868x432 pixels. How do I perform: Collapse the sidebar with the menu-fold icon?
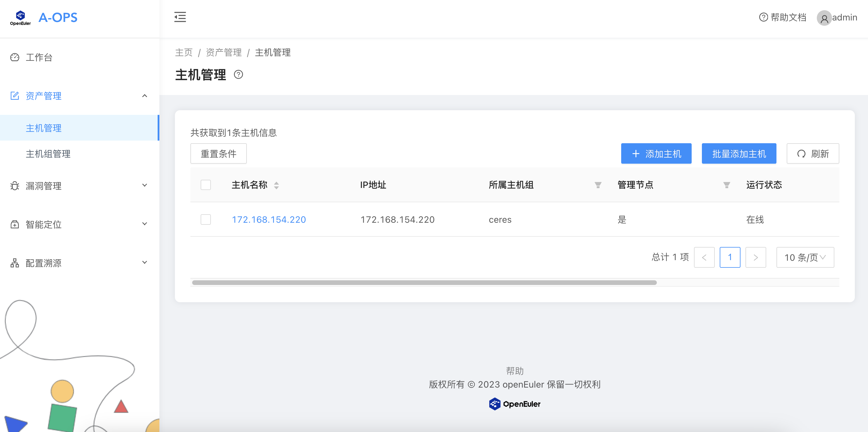coord(180,17)
